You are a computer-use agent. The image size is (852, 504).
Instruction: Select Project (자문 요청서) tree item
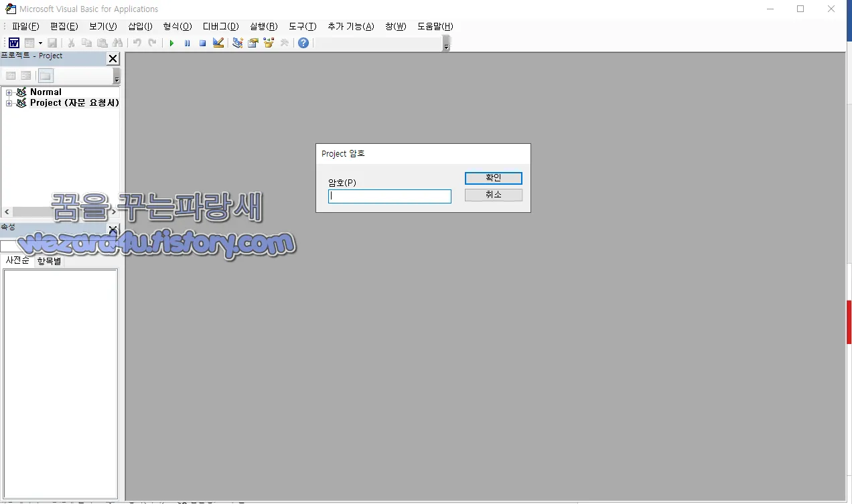(74, 103)
